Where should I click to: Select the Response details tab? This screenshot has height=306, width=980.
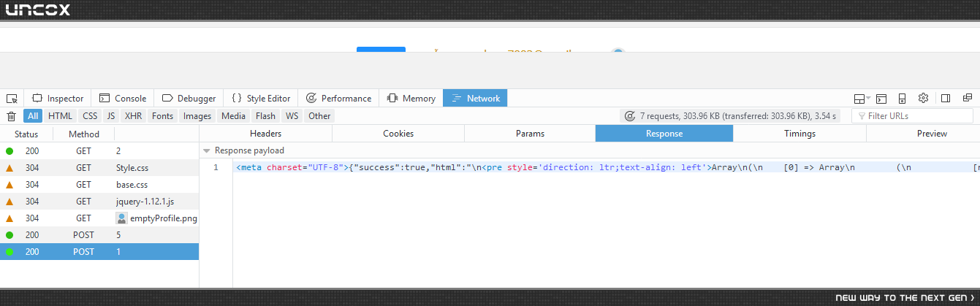(664, 134)
